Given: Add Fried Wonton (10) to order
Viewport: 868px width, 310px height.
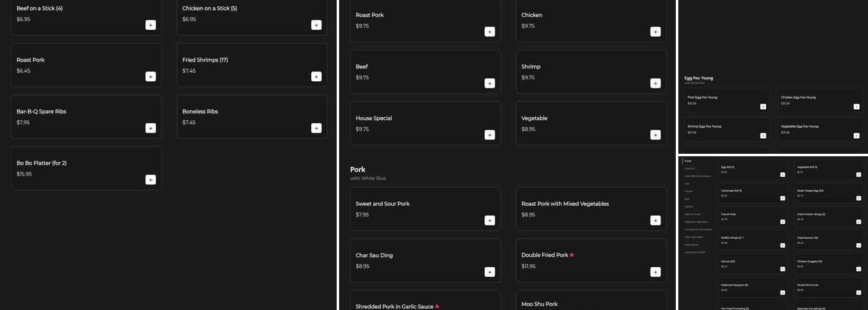Looking at the screenshot, I should point(859,246).
